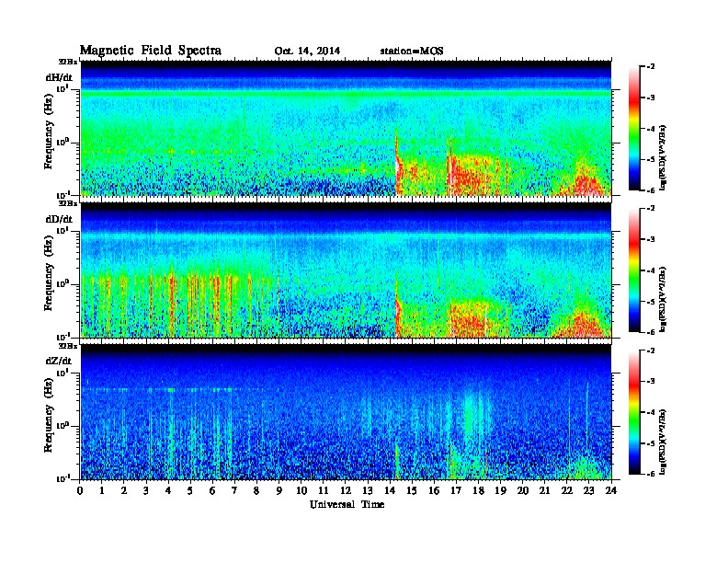728x563 pixels.
Task: Click hour tick label "8" on time axis
Action: click(256, 491)
